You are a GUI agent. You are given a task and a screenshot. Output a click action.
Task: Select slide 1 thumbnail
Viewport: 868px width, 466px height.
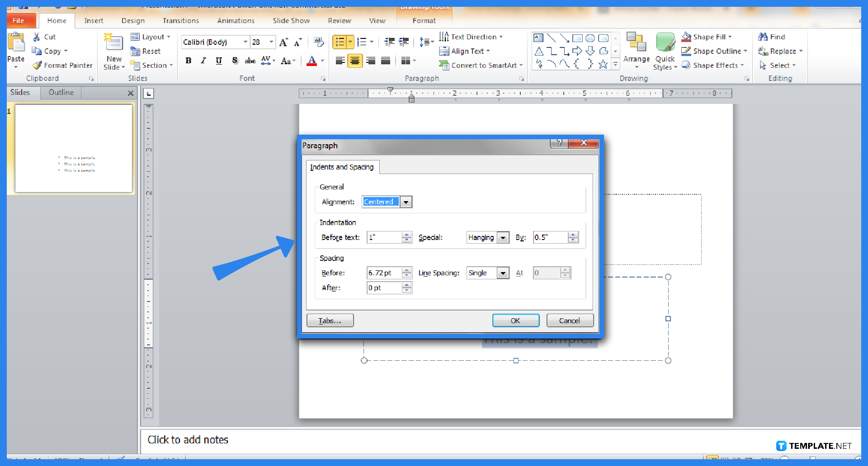point(74,148)
